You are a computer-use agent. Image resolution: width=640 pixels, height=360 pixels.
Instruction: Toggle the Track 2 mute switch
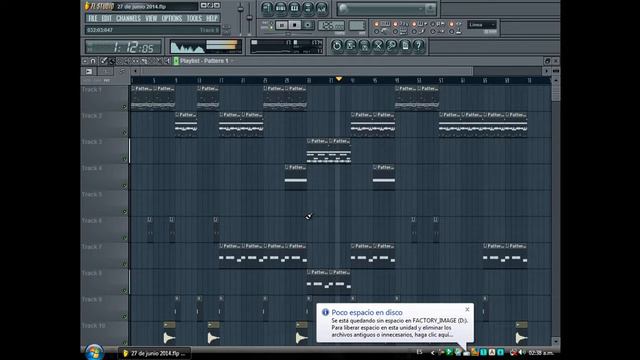pyautogui.click(x=124, y=133)
